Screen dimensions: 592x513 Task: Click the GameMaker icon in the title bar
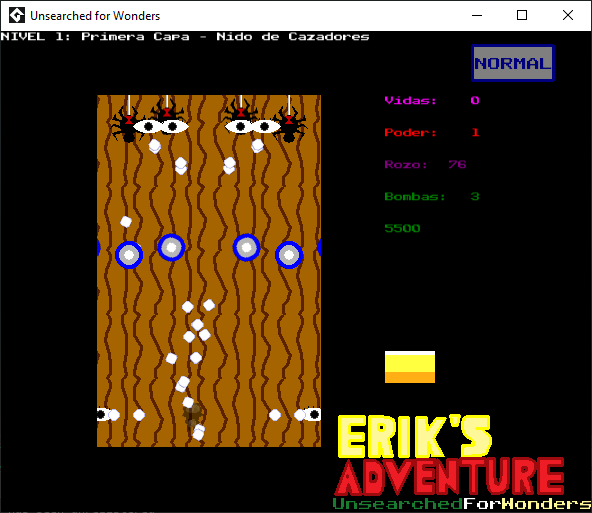coord(17,15)
